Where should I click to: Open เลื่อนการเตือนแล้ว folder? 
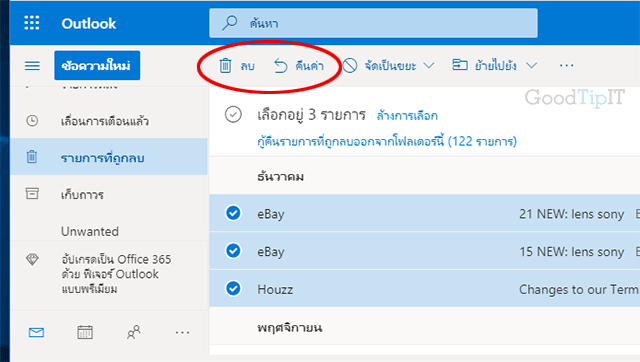coord(109,121)
